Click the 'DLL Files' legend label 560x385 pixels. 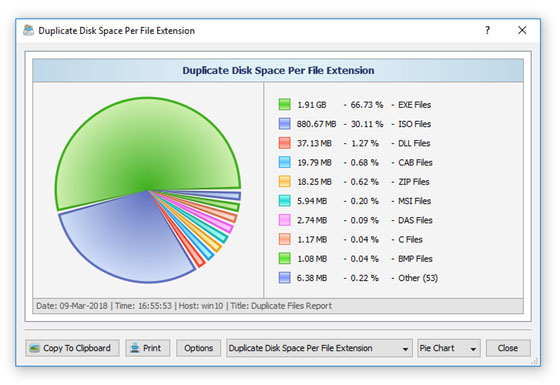coord(414,143)
